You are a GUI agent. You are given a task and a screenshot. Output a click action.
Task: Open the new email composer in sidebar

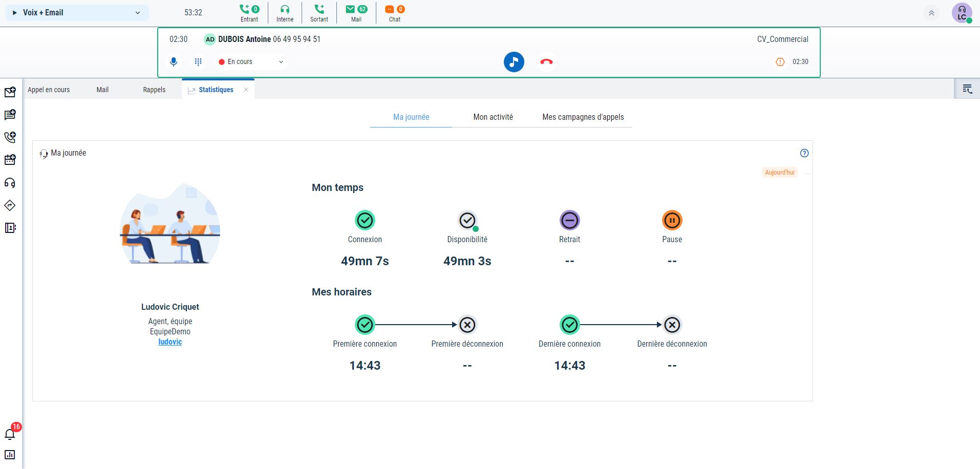pyautogui.click(x=10, y=92)
